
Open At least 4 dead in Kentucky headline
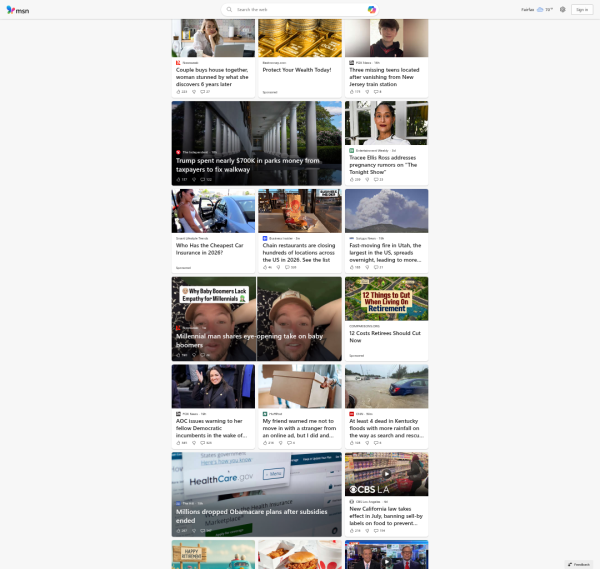pos(386,428)
